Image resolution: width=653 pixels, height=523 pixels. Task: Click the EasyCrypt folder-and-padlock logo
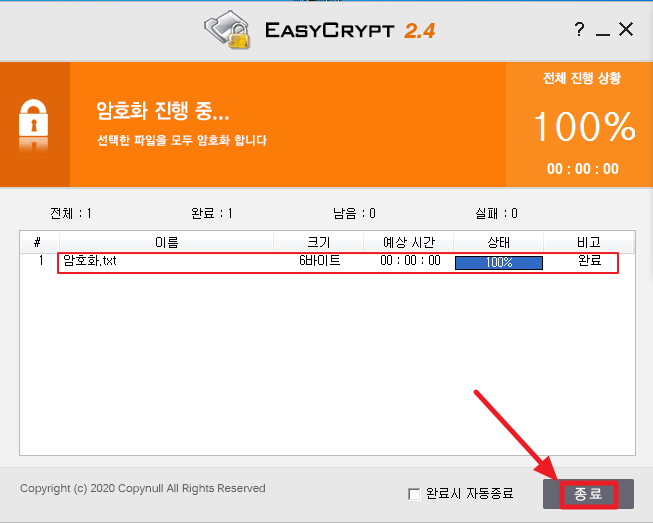[x=228, y=30]
